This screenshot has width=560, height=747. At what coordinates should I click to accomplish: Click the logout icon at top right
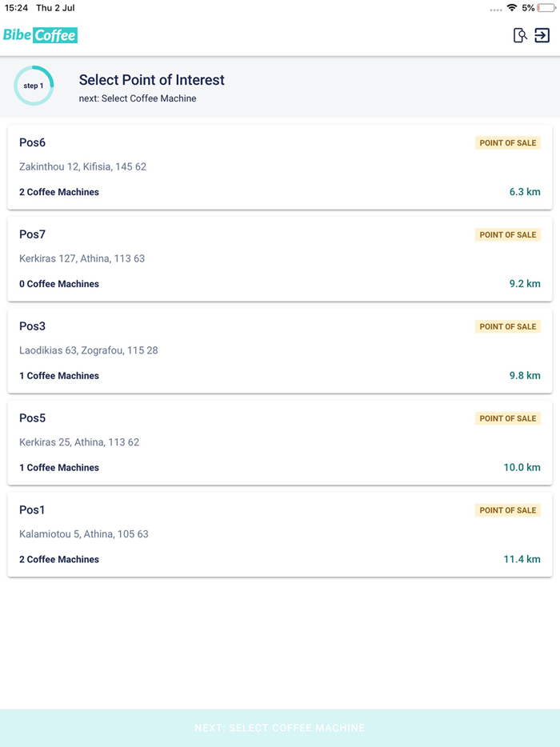pos(544,36)
